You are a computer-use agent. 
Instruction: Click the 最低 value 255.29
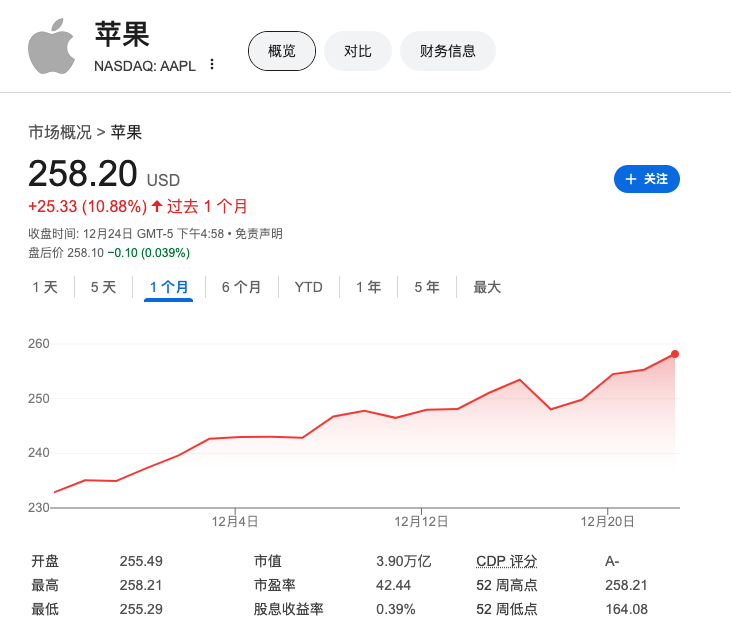click(x=141, y=610)
